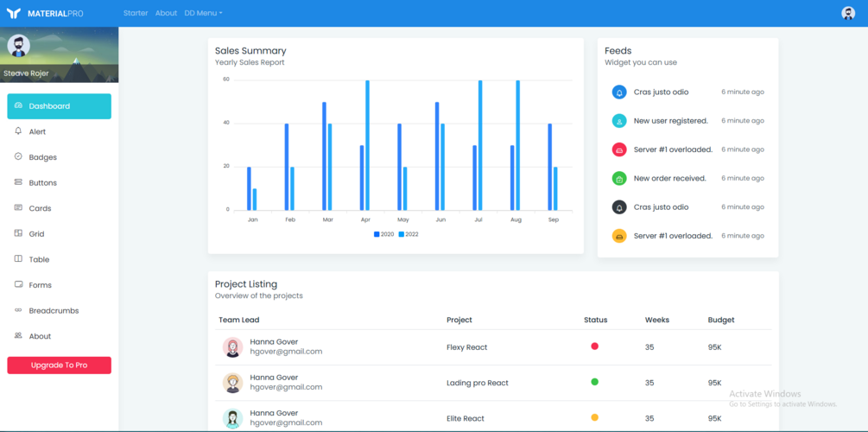Click the 2020 bar for Jan
The image size is (868, 432).
click(249, 188)
